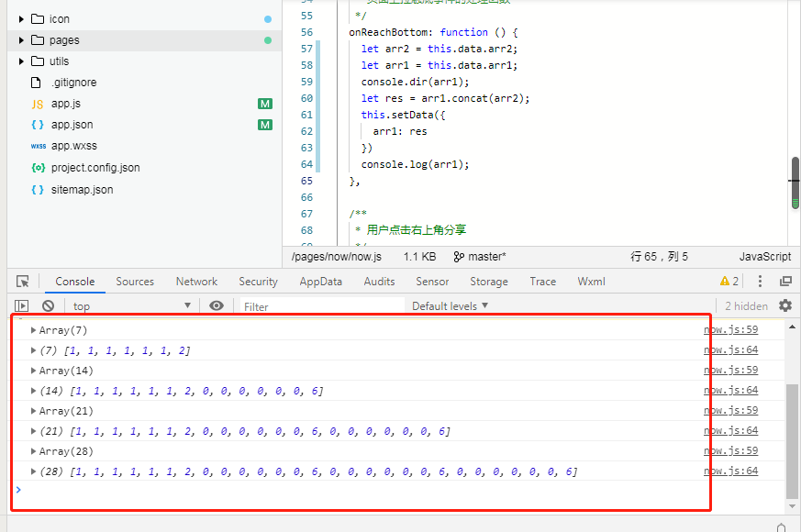Click the git branch icon beside master
The width and height of the screenshot is (801, 532).
(459, 257)
